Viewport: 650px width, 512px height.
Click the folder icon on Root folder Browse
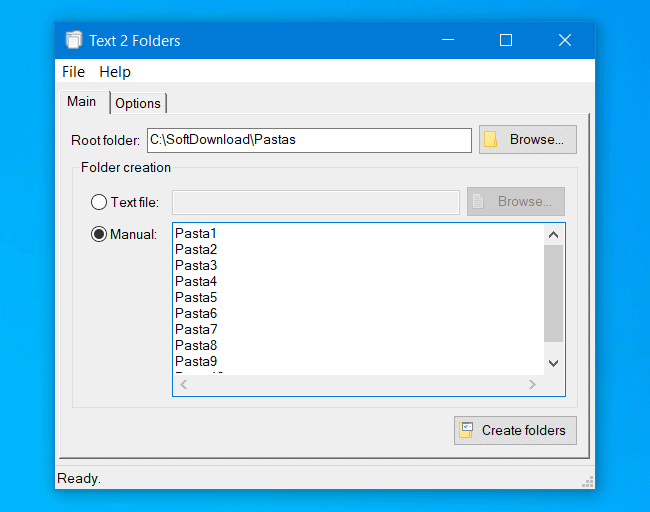(491, 140)
